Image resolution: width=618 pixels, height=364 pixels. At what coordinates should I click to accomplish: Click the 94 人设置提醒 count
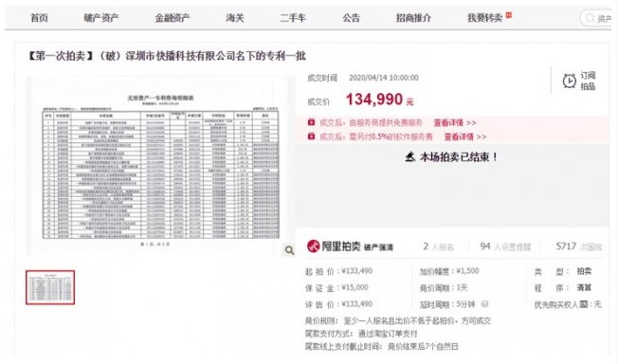click(x=505, y=246)
